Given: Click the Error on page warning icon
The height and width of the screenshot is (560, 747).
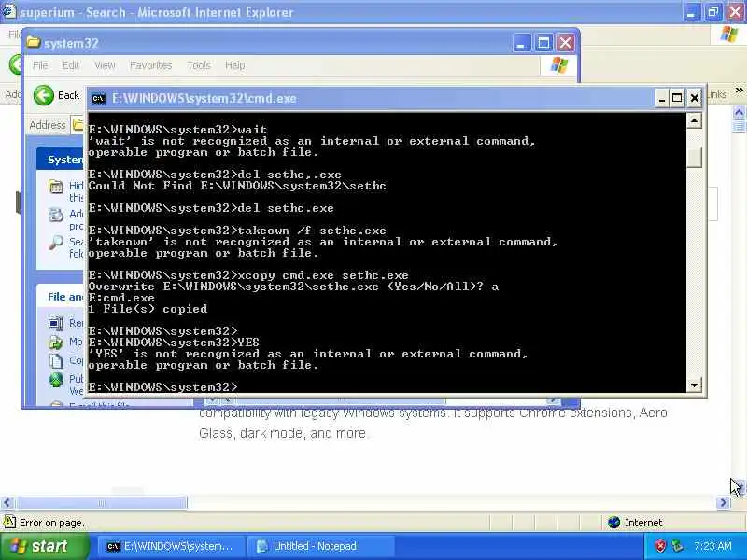Looking at the screenshot, I should point(9,522).
